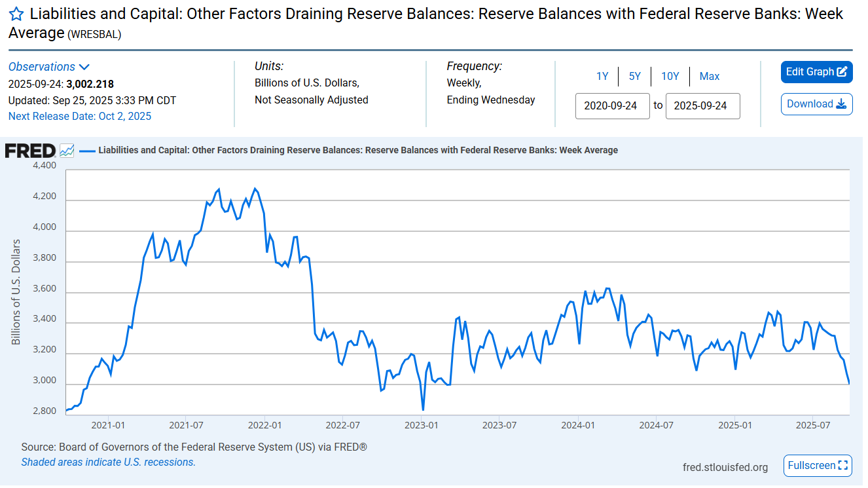Open the Next Release Date link
The image size is (868, 488).
tap(80, 117)
